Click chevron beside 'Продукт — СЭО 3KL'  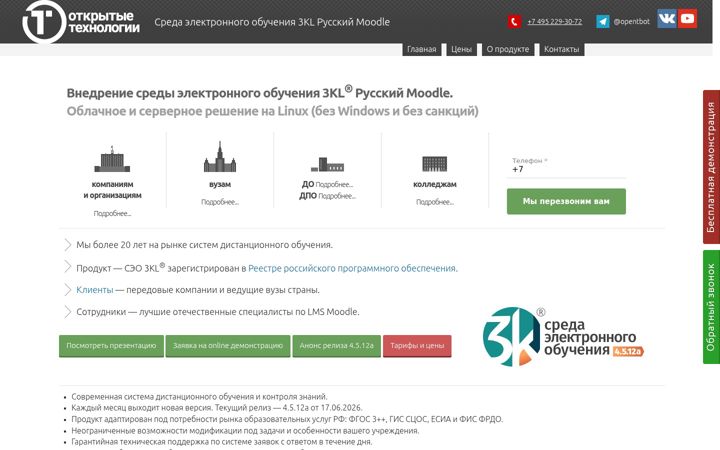pos(68,267)
